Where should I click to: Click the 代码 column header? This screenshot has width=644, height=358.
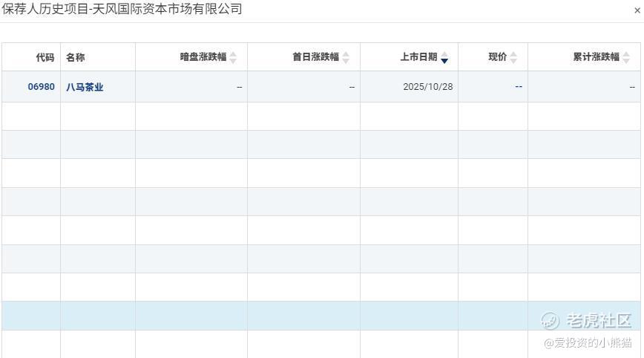(x=31, y=57)
